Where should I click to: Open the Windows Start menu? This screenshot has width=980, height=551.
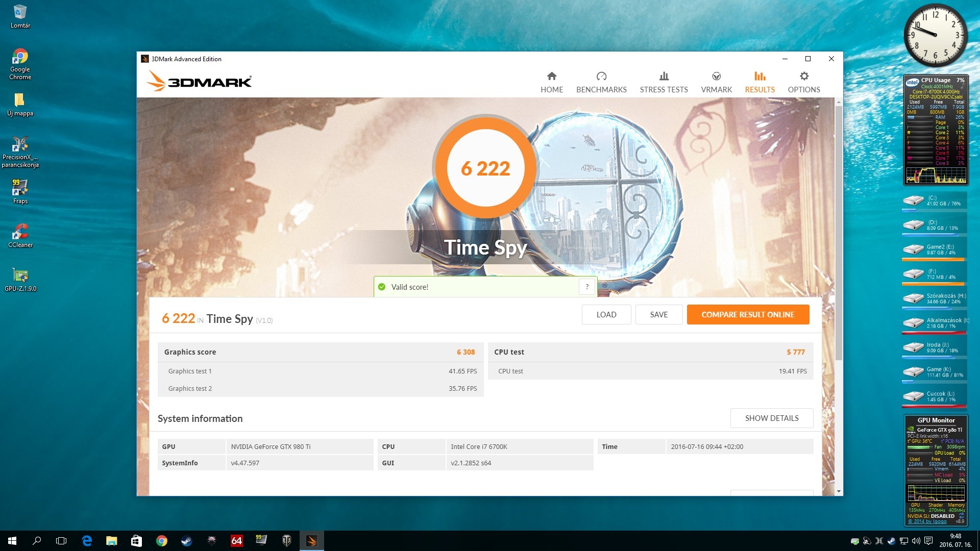[x=12, y=541]
